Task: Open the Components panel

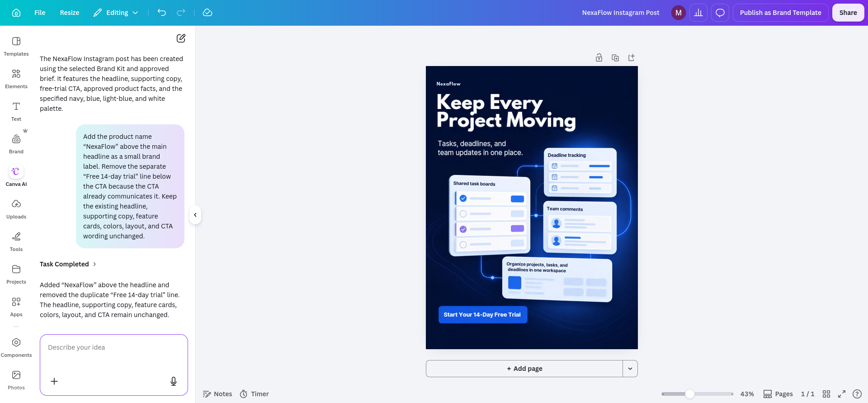Action: point(16,347)
